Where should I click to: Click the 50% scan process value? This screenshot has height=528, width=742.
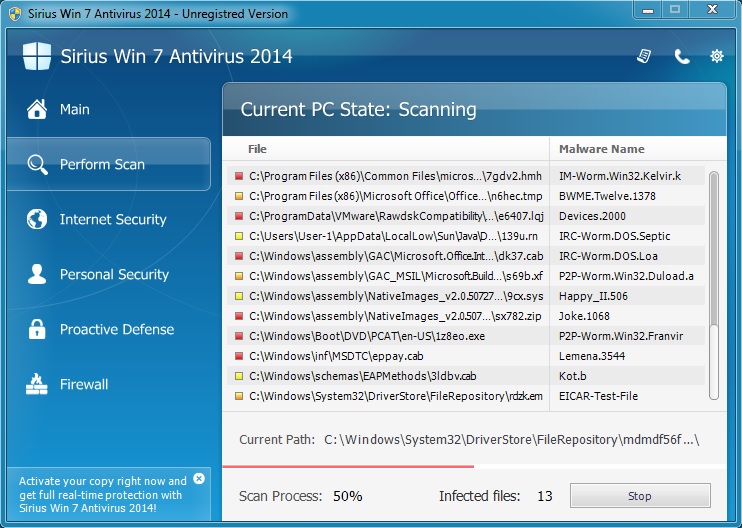[x=348, y=496]
